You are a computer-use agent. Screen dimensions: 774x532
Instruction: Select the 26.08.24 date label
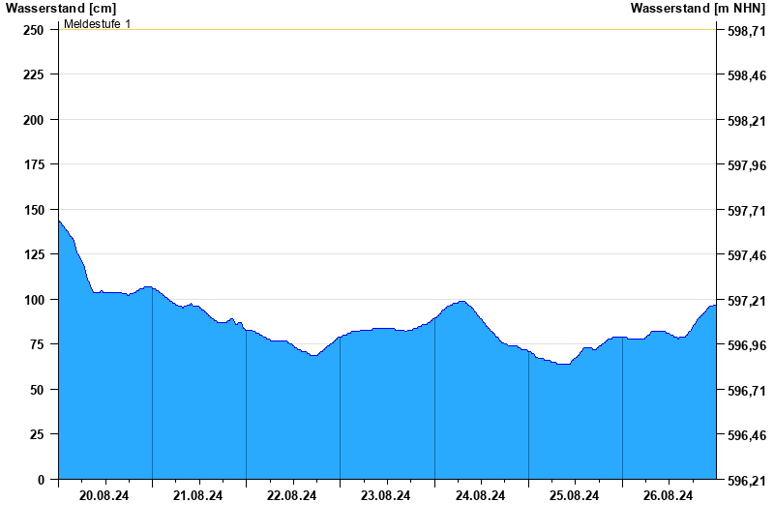pos(669,496)
